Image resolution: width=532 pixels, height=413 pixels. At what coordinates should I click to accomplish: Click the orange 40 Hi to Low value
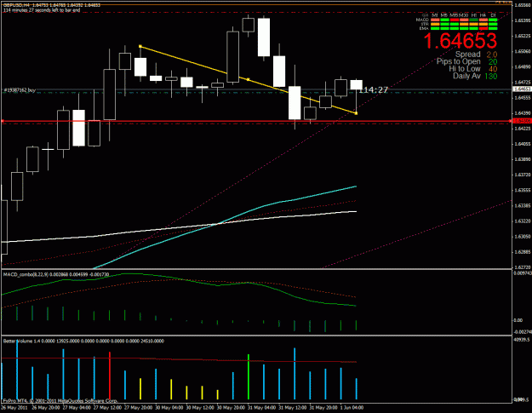(x=493, y=69)
